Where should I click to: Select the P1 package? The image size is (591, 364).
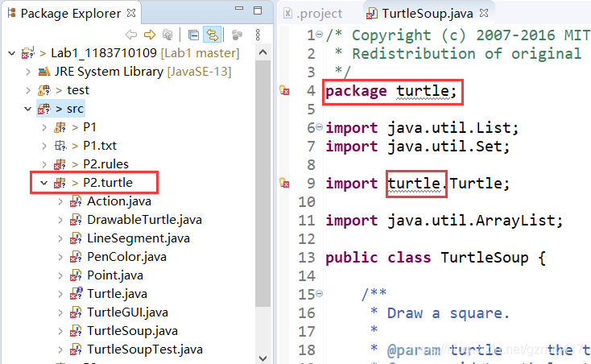coord(75,127)
